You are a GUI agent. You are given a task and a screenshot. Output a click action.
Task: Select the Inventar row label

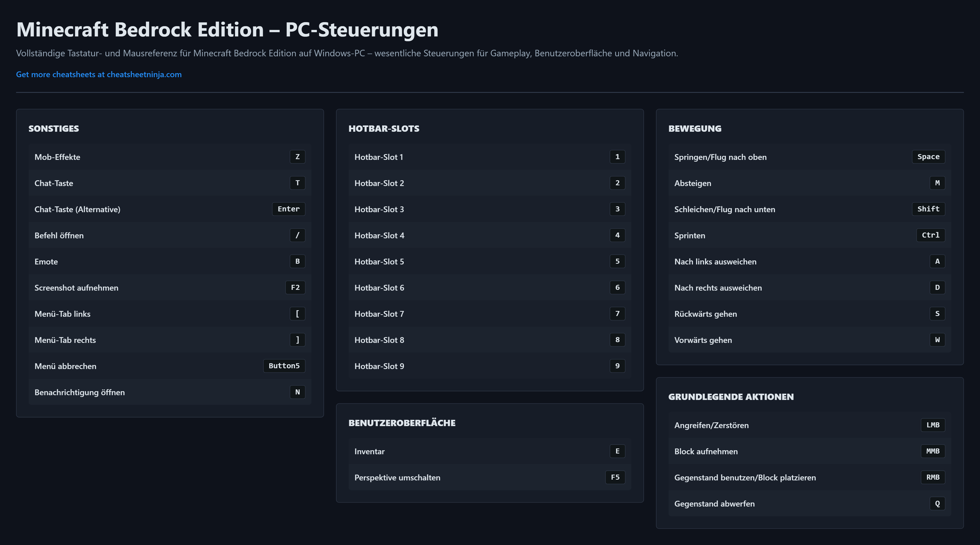pos(369,451)
